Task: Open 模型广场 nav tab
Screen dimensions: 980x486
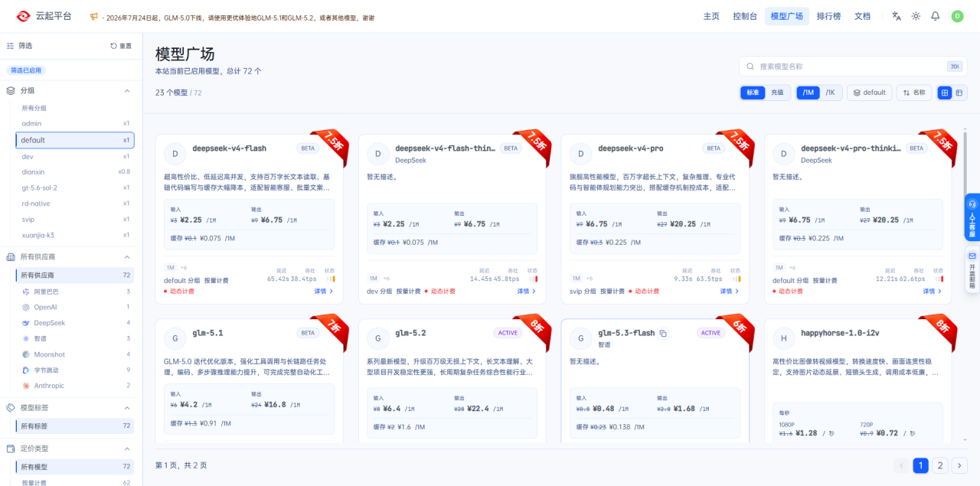Action: pyautogui.click(x=786, y=16)
